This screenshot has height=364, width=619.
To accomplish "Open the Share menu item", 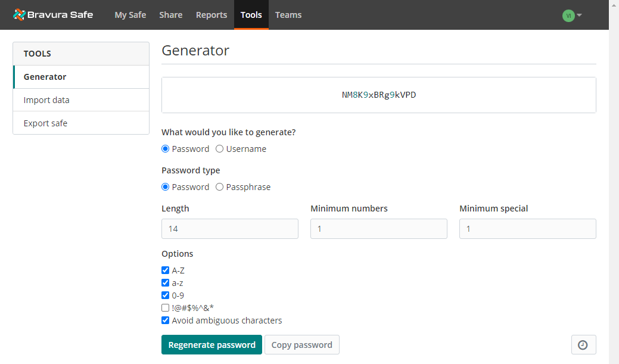I will [170, 15].
